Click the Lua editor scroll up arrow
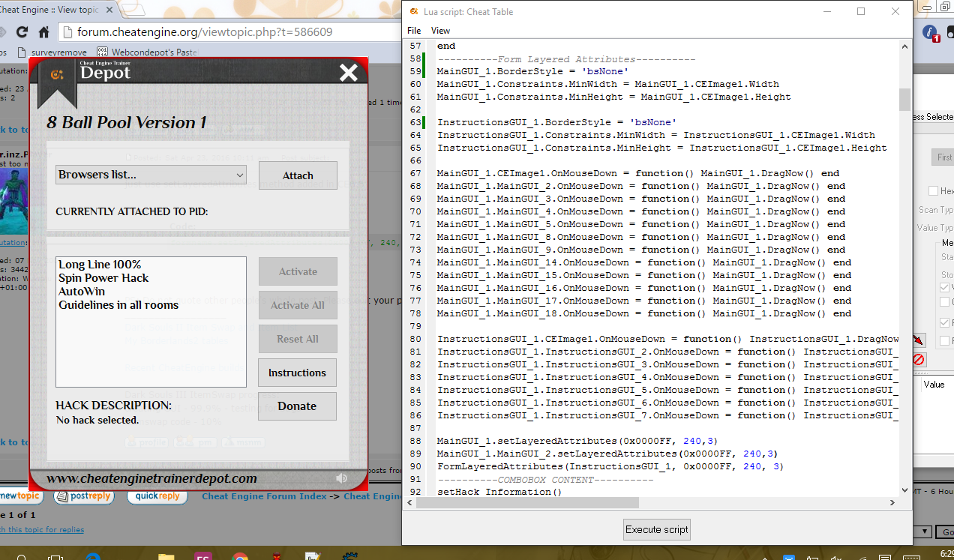Image resolution: width=954 pixels, height=560 pixels. click(904, 46)
